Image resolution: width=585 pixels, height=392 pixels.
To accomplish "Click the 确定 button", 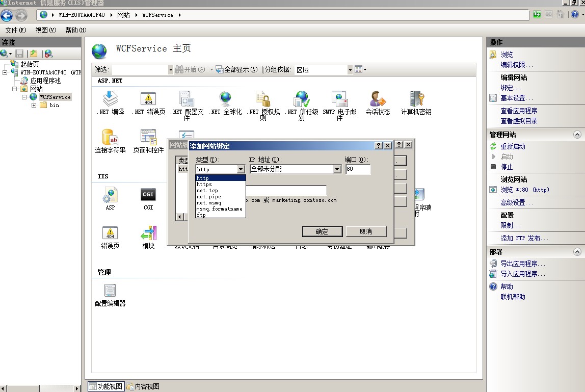I will pyautogui.click(x=322, y=232).
